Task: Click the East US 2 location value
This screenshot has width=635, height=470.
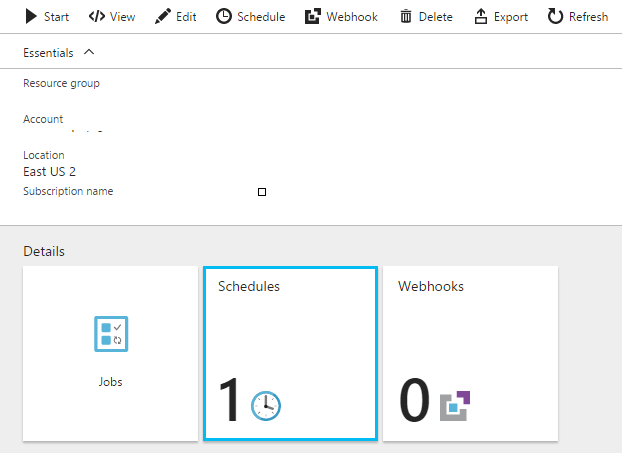Action: [49, 172]
